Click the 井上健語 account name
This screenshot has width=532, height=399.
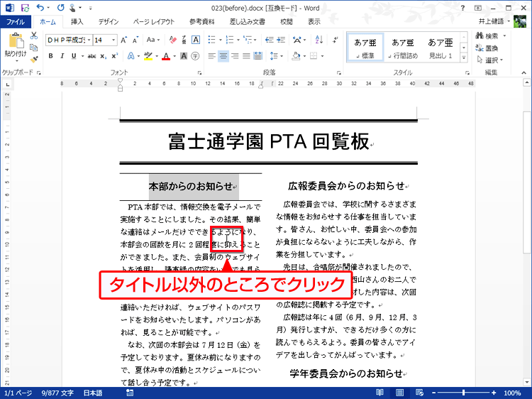click(x=491, y=21)
